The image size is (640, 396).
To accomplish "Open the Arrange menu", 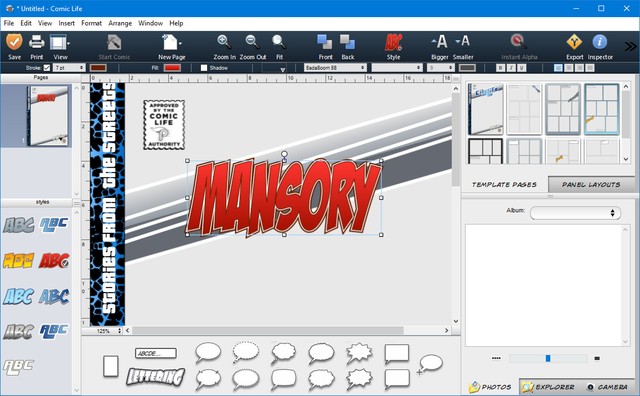I will click(x=120, y=23).
